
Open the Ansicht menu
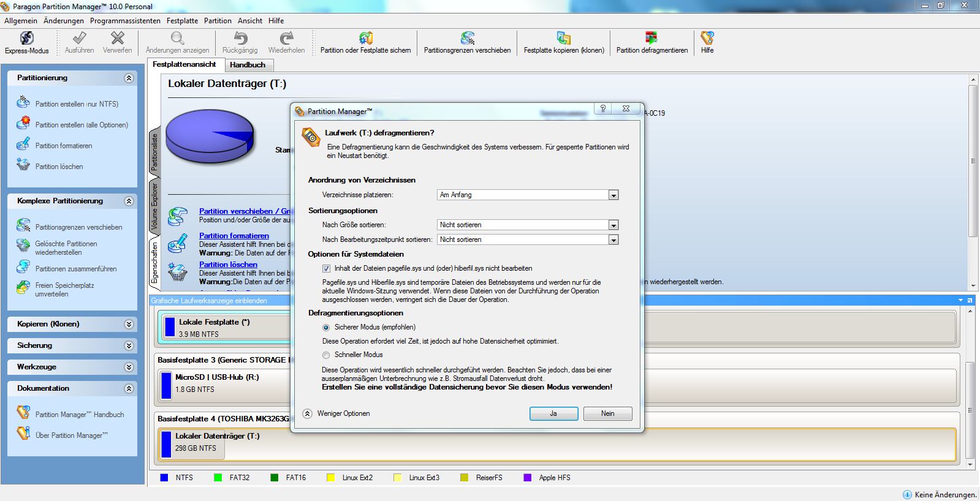pyautogui.click(x=250, y=20)
